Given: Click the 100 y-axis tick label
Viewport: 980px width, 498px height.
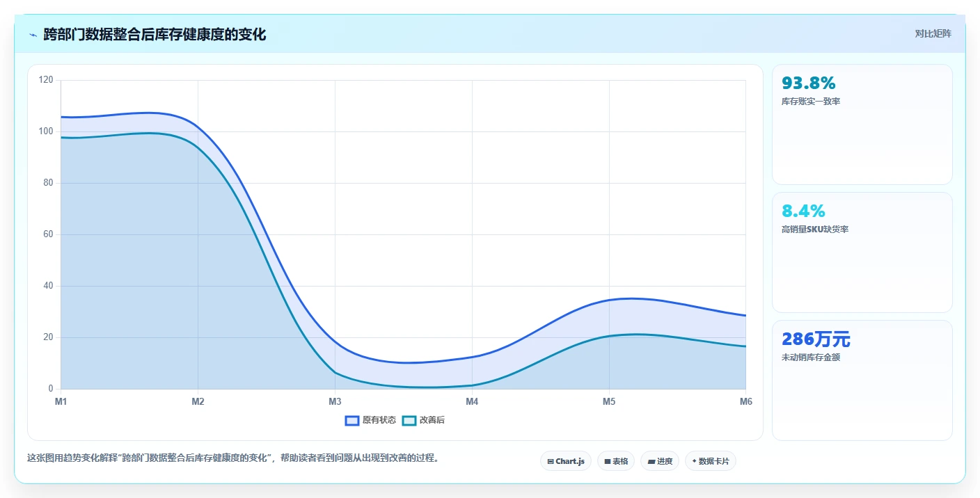Looking at the screenshot, I should click(x=46, y=131).
